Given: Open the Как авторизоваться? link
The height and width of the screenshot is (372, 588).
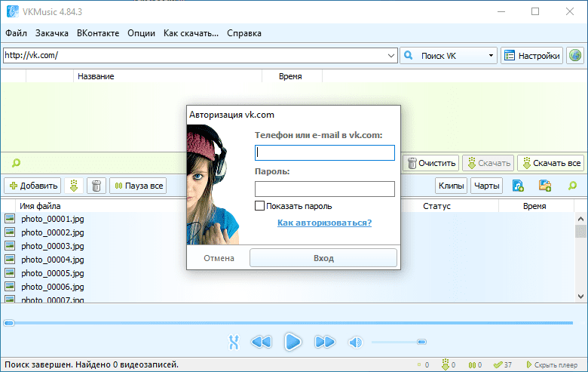Looking at the screenshot, I should (324, 223).
